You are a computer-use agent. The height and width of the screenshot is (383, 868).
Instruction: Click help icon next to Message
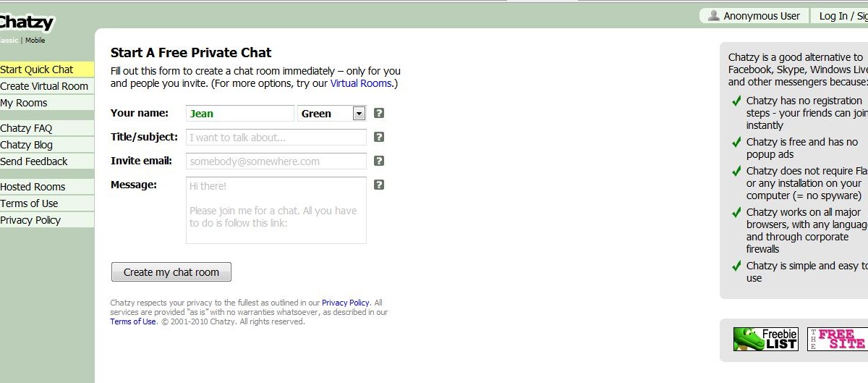pyautogui.click(x=379, y=185)
